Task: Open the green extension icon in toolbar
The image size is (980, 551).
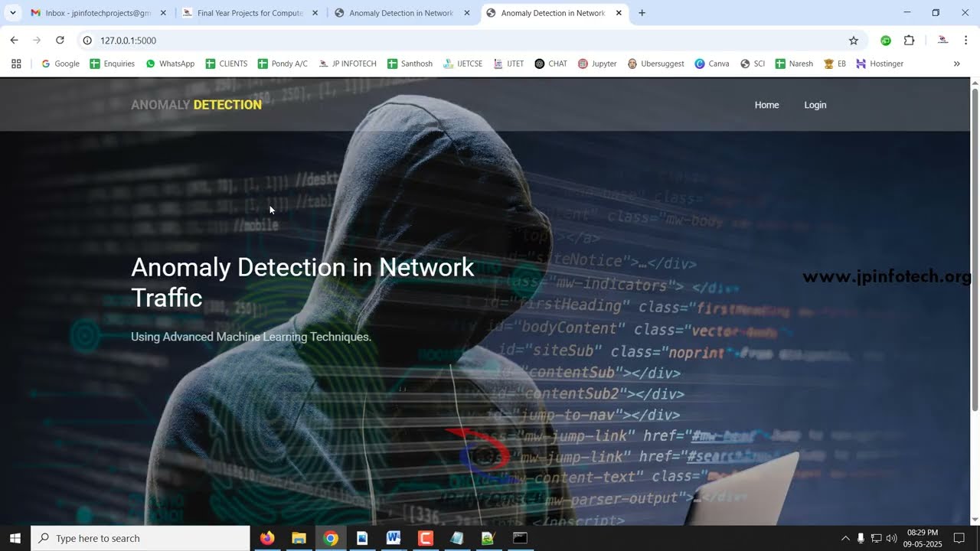Action: click(x=886, y=41)
